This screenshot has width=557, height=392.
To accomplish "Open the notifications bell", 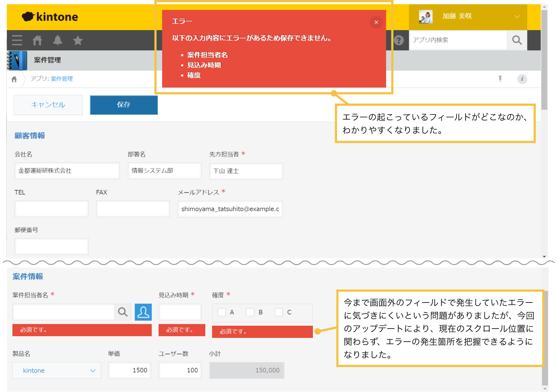I will pyautogui.click(x=57, y=40).
